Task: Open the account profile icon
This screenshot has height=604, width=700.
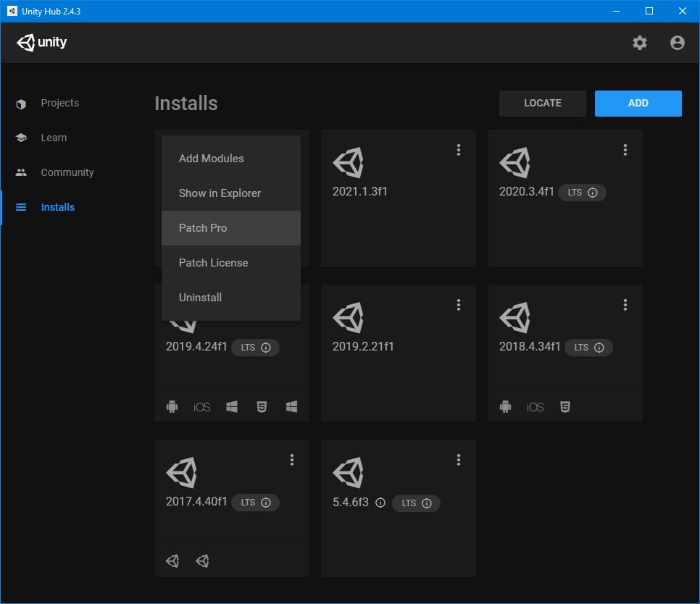Action: [x=677, y=43]
